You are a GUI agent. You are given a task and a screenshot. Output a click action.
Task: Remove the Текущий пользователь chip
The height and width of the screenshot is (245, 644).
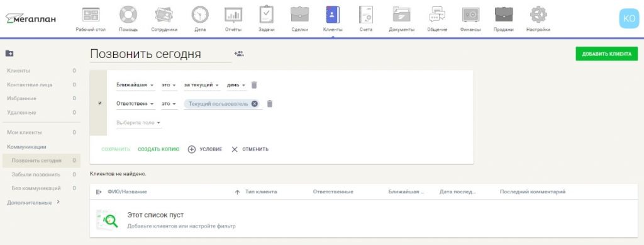point(255,104)
